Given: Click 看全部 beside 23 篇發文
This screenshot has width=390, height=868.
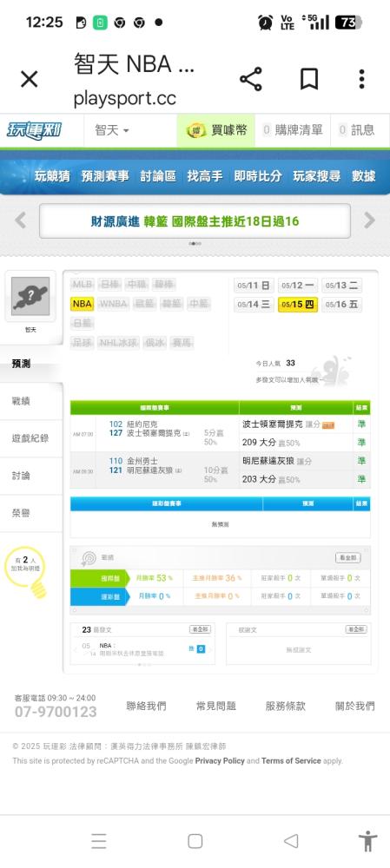Looking at the screenshot, I should click(200, 629).
